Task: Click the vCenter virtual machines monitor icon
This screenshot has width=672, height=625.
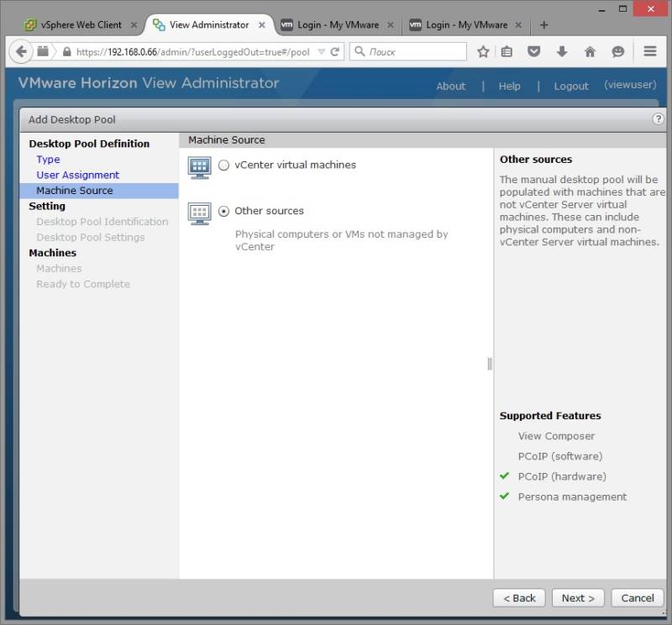Action: (199, 168)
